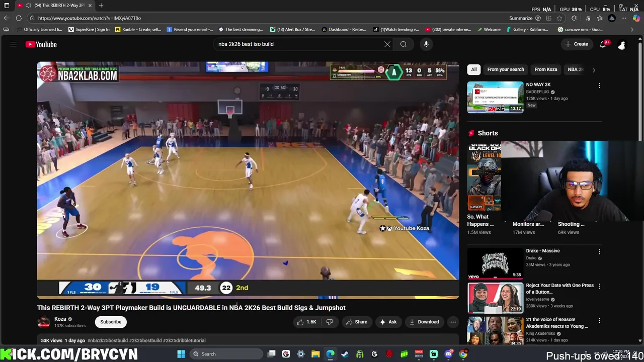Download the video

click(x=424, y=322)
